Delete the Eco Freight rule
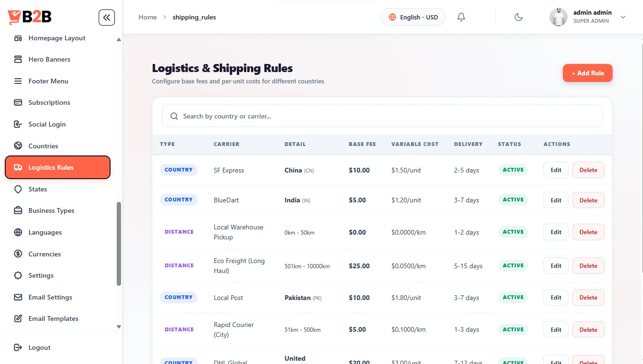Viewport: 643px width, 364px height. [x=588, y=266]
